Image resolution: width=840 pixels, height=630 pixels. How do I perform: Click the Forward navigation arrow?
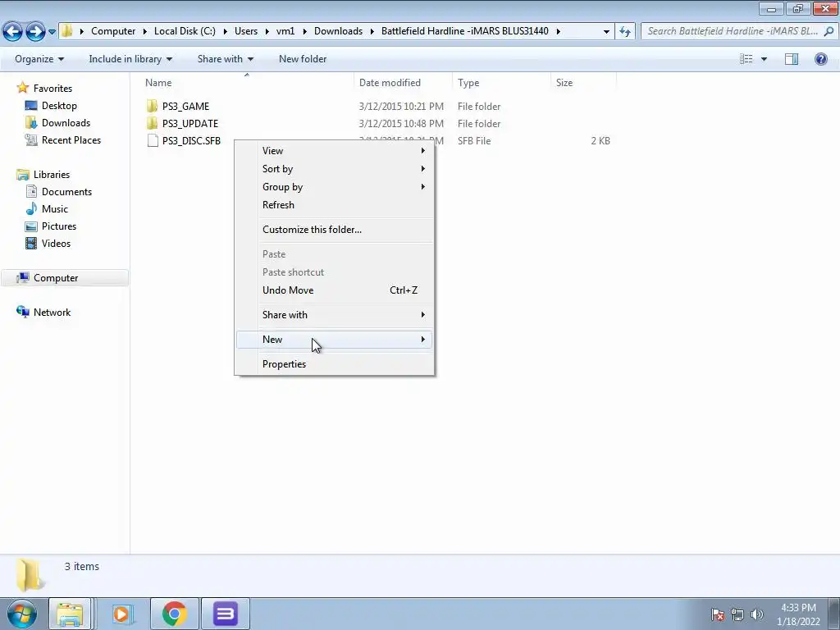pyautogui.click(x=35, y=32)
